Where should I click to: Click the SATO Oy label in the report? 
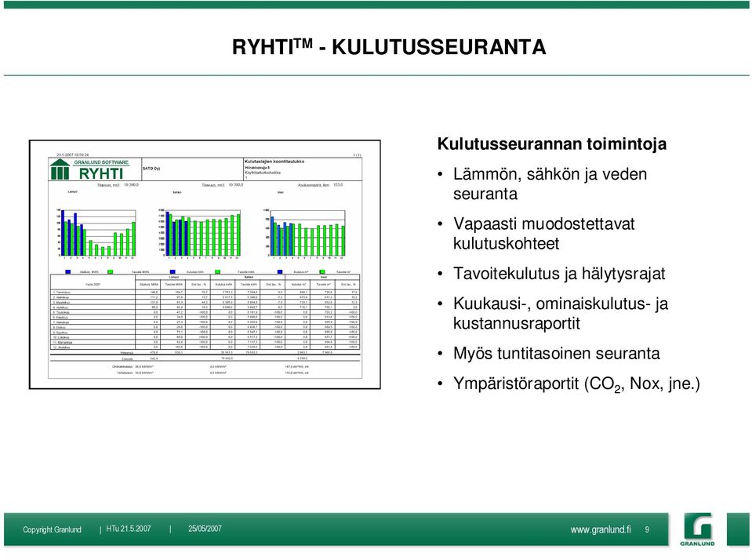[151, 169]
